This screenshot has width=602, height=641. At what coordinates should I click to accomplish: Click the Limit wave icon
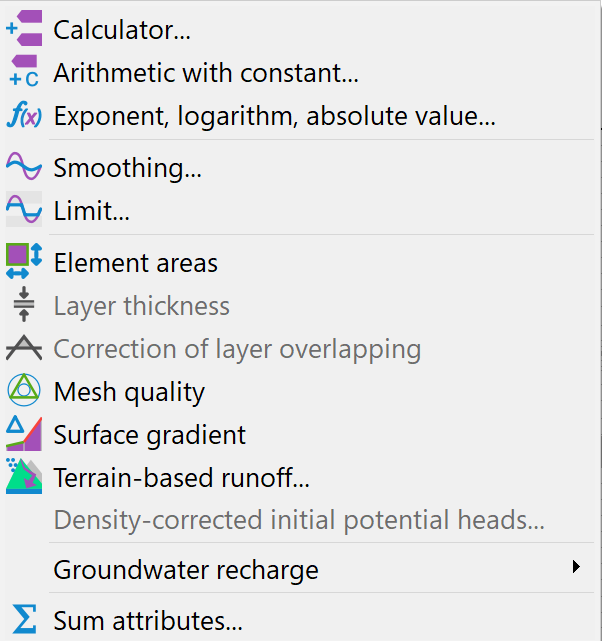coord(24,210)
